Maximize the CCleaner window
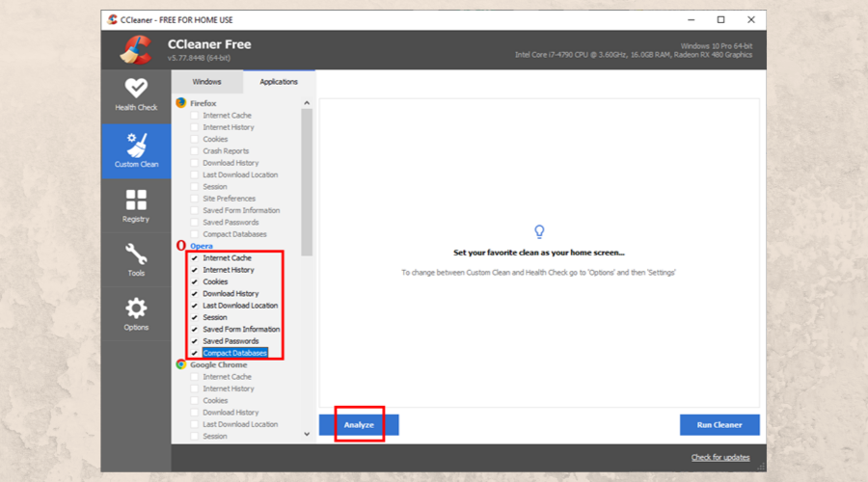The image size is (868, 482). pyautogui.click(x=720, y=20)
